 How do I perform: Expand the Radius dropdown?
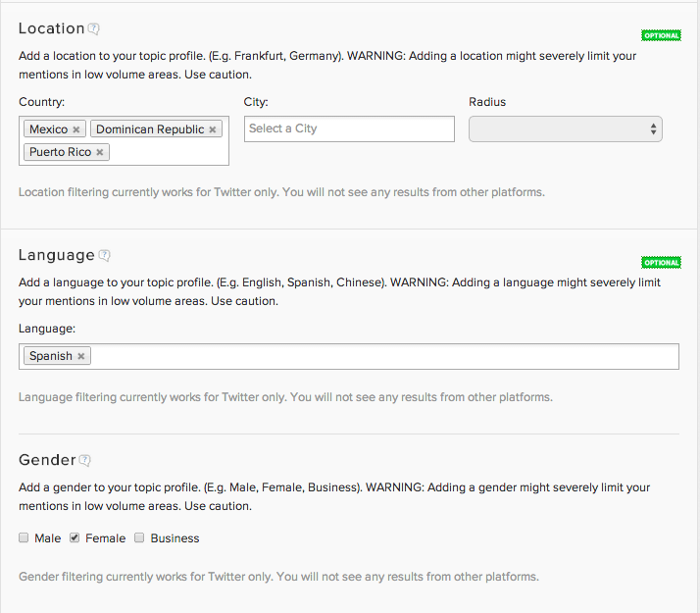(x=566, y=128)
